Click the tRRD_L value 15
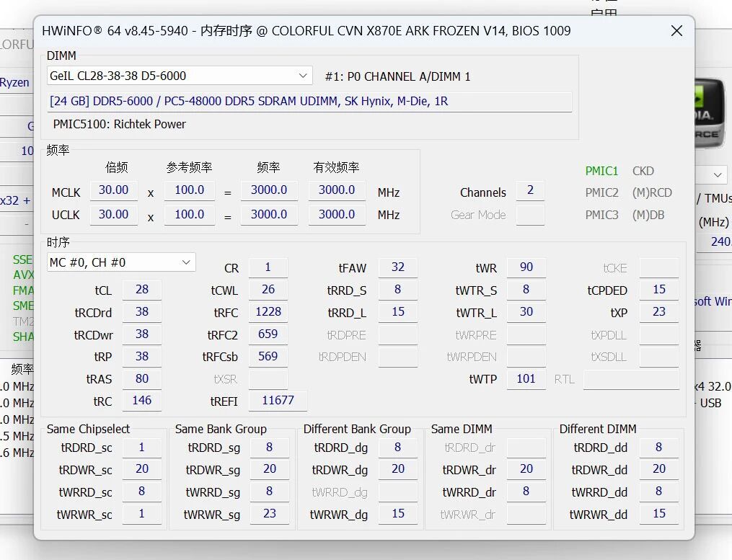Image resolution: width=732 pixels, height=560 pixels. coord(398,312)
